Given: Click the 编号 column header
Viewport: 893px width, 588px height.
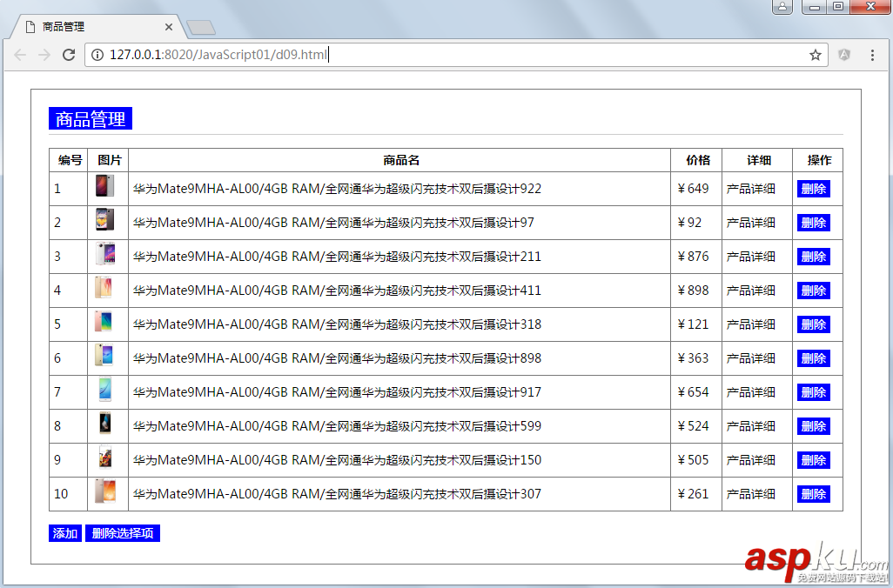Looking at the screenshot, I should (x=70, y=161).
